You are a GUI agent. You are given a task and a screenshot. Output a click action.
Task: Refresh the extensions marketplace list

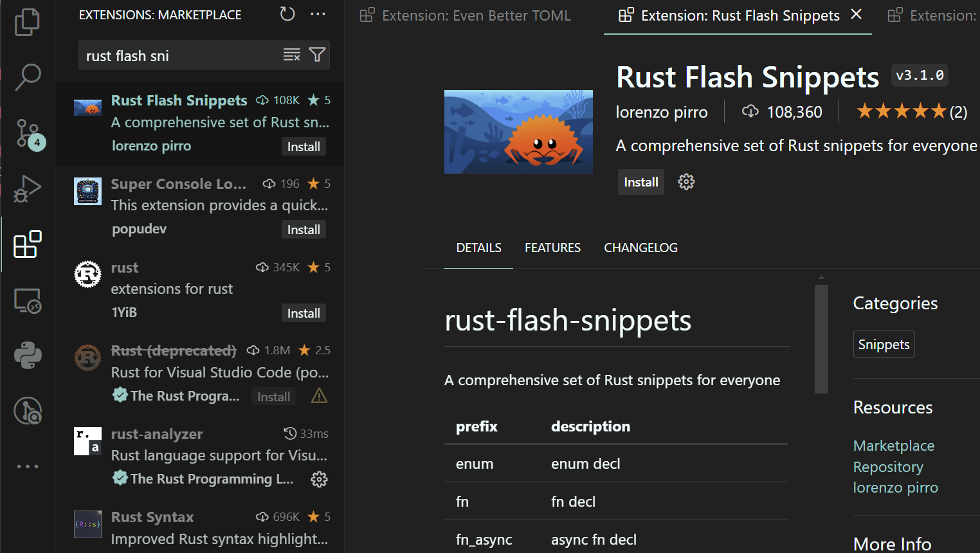pos(287,14)
